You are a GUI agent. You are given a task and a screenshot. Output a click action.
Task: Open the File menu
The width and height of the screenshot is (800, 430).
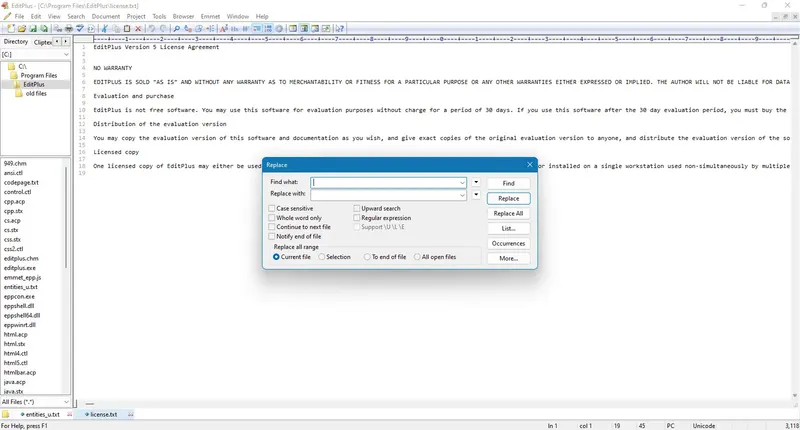[19, 16]
